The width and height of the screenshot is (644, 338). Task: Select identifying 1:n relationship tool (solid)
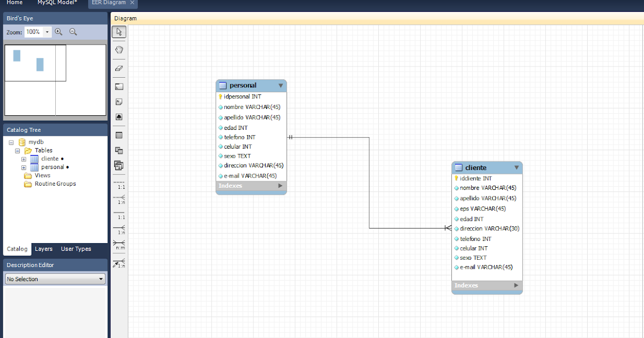click(x=119, y=230)
